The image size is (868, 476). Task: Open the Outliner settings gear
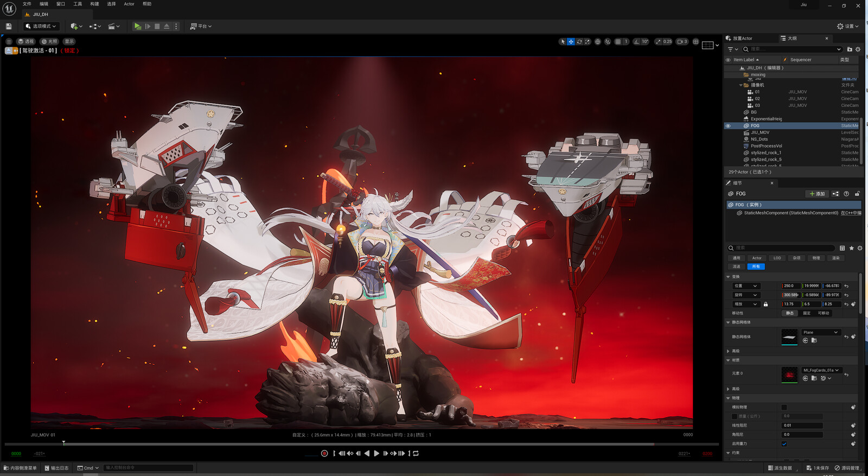[858, 49]
